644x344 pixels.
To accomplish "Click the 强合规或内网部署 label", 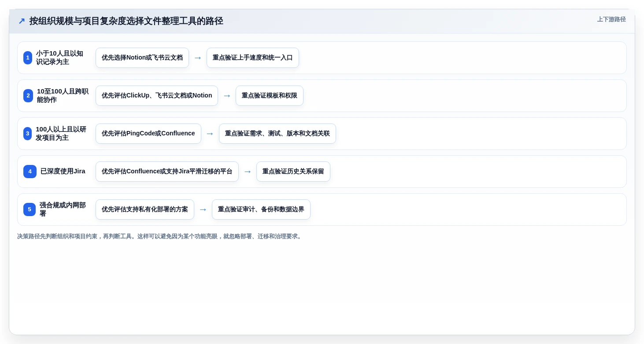I will 63,209.
